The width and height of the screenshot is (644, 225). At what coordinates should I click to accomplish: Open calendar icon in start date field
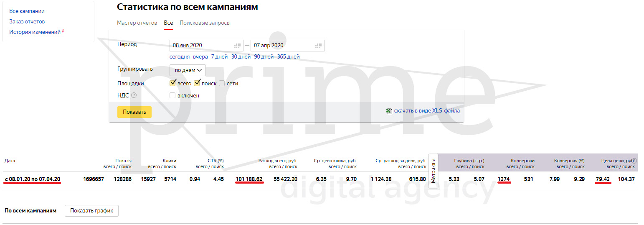(x=238, y=46)
